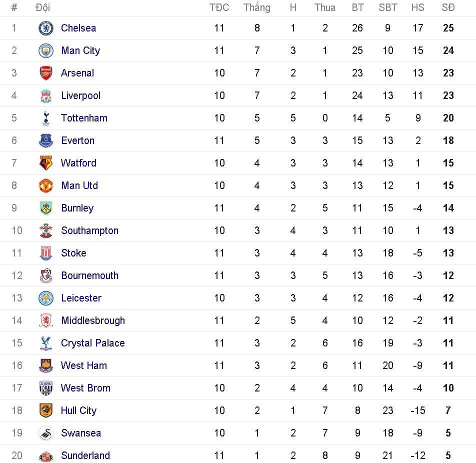Click the Swansea swan logo
Screen dimensions: 476x463
click(46, 433)
